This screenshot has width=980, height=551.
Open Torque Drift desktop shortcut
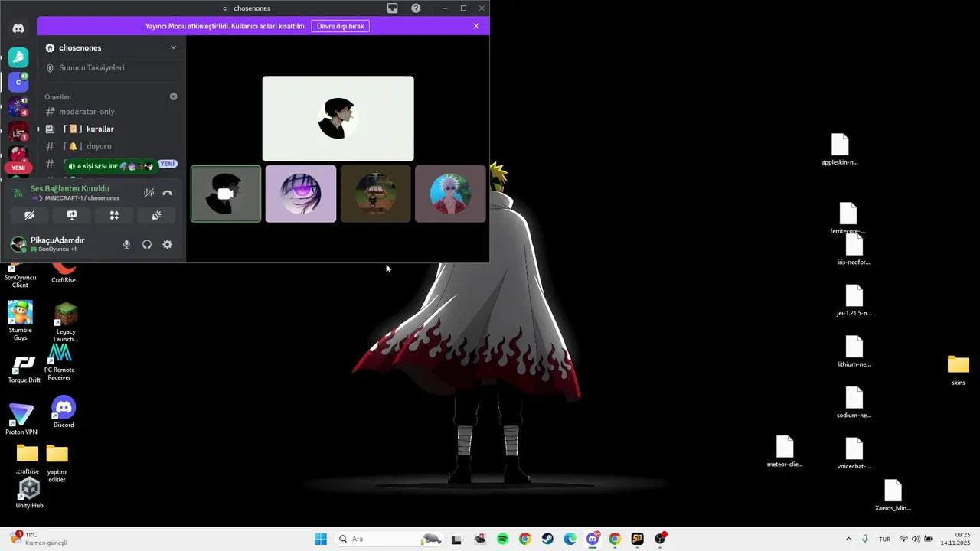click(24, 370)
